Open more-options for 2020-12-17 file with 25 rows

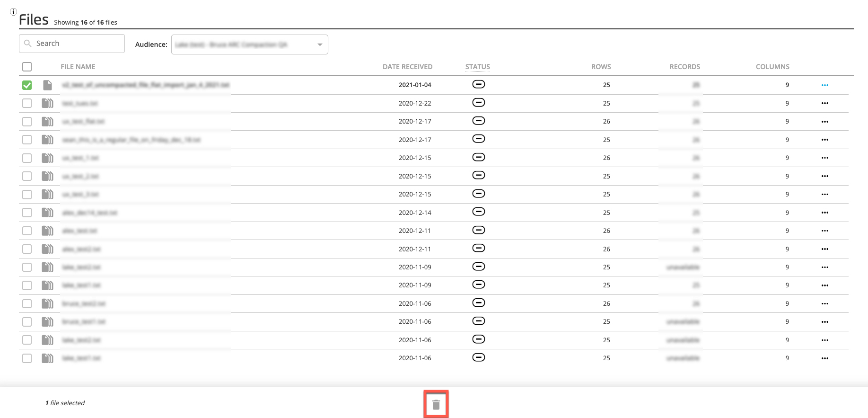point(825,140)
